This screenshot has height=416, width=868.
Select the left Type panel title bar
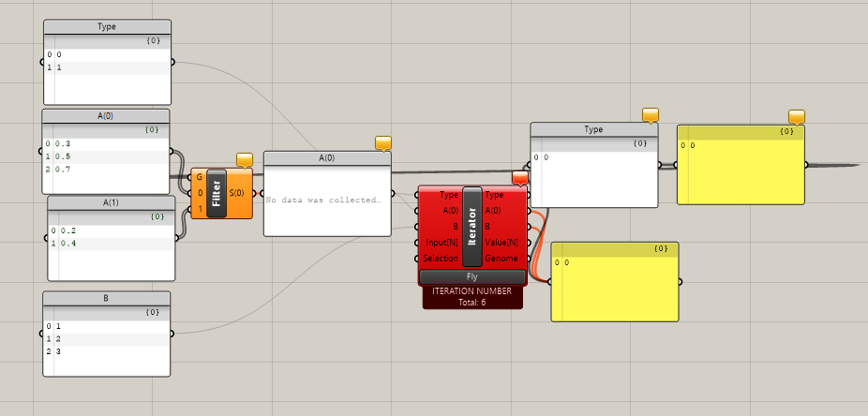pos(108,26)
